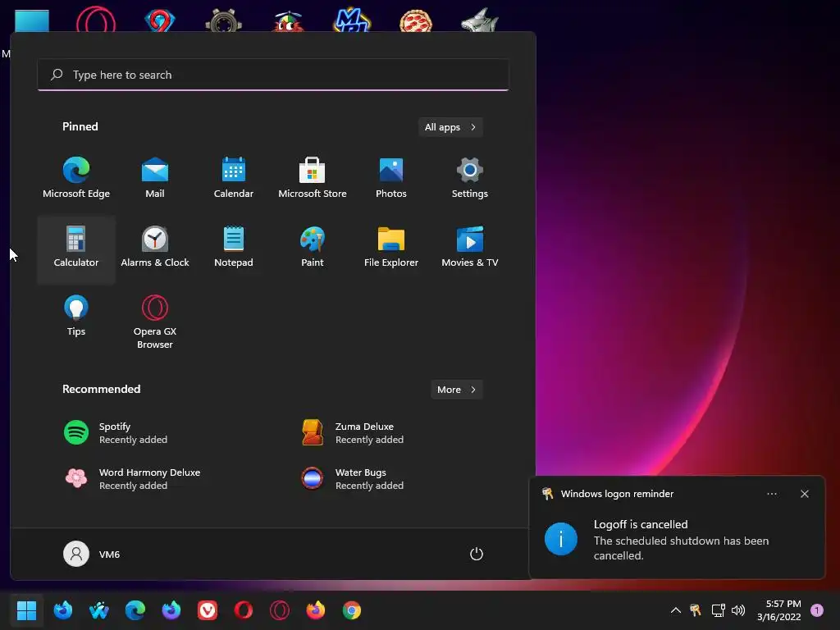
Task: Open the Tips app
Action: (76, 317)
